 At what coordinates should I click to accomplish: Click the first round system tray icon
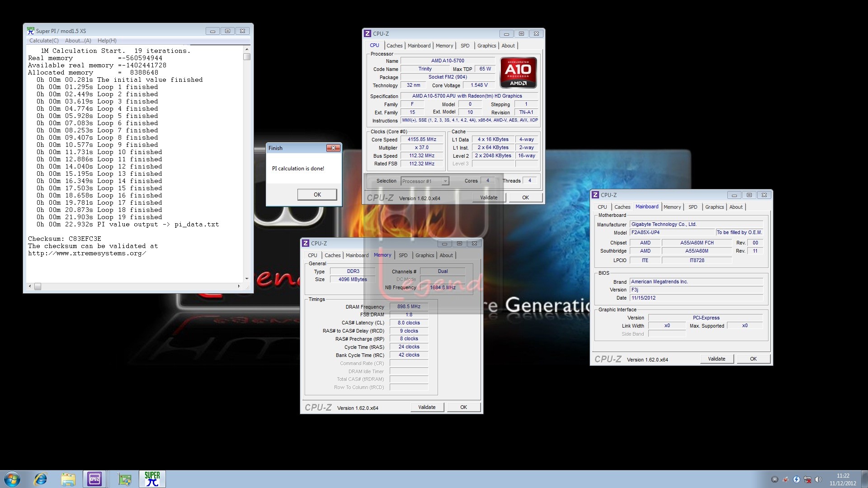click(x=774, y=479)
